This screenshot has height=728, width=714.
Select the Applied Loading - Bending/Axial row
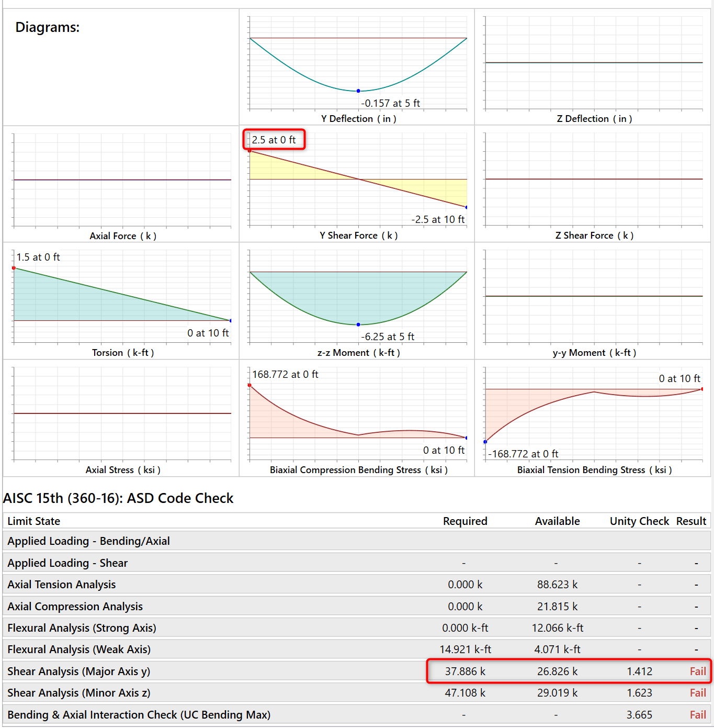point(89,541)
